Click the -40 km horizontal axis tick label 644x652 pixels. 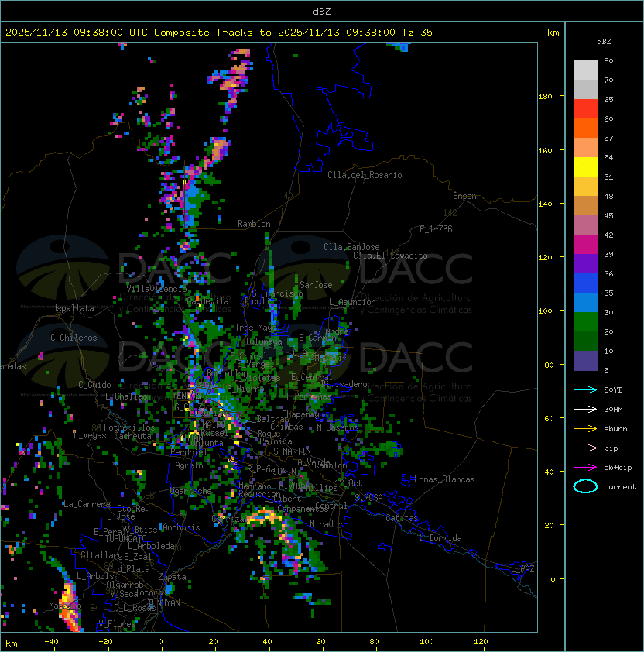click(x=52, y=642)
